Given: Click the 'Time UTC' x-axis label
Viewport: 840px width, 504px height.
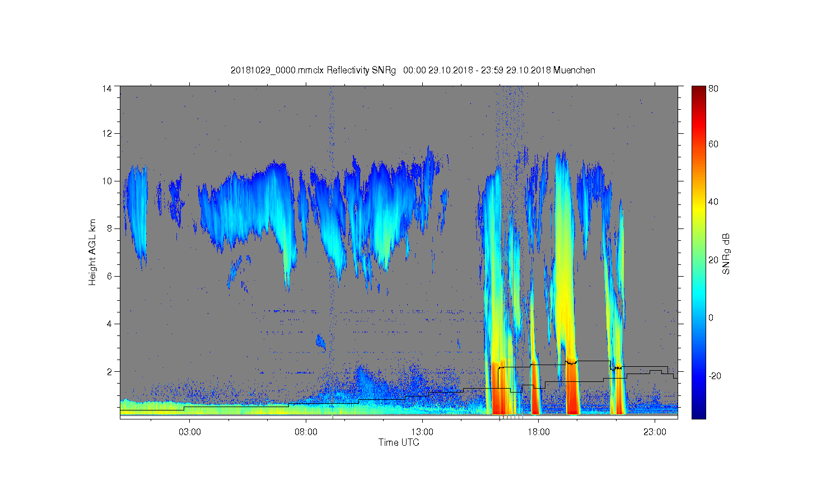Looking at the screenshot, I should [x=399, y=442].
